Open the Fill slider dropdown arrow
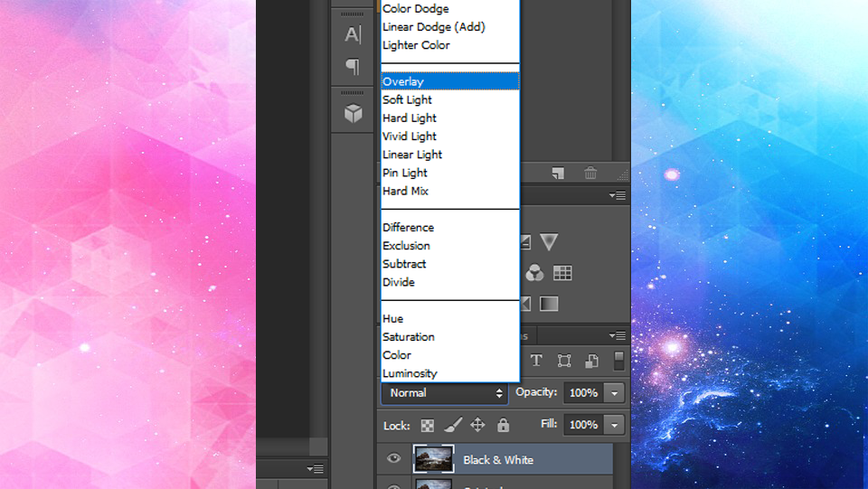 pos(615,425)
